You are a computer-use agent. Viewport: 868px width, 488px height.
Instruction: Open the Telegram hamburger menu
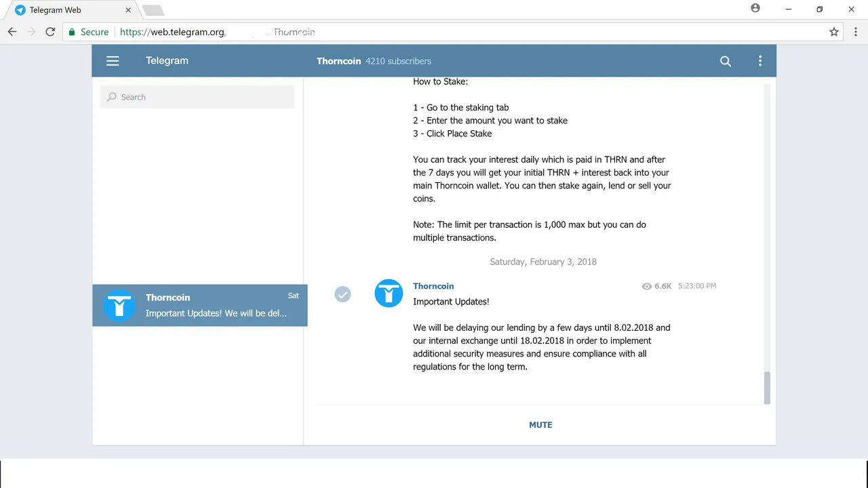[113, 61]
